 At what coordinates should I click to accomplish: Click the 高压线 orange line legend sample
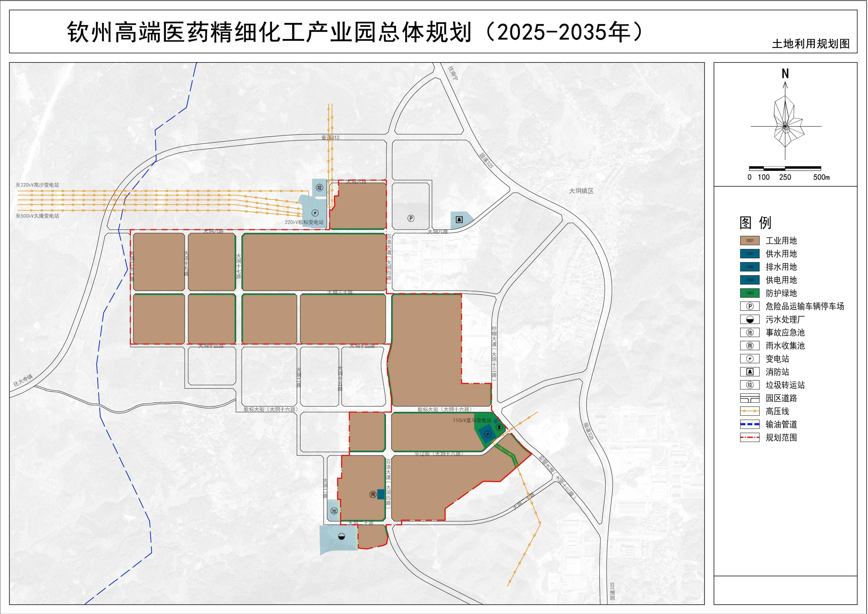(750, 411)
